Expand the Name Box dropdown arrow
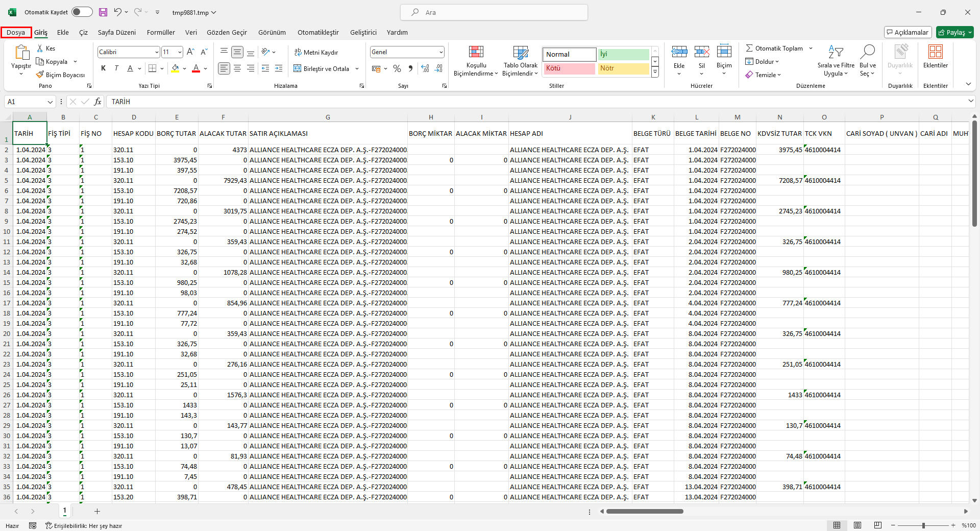The image size is (980, 531). click(x=50, y=102)
